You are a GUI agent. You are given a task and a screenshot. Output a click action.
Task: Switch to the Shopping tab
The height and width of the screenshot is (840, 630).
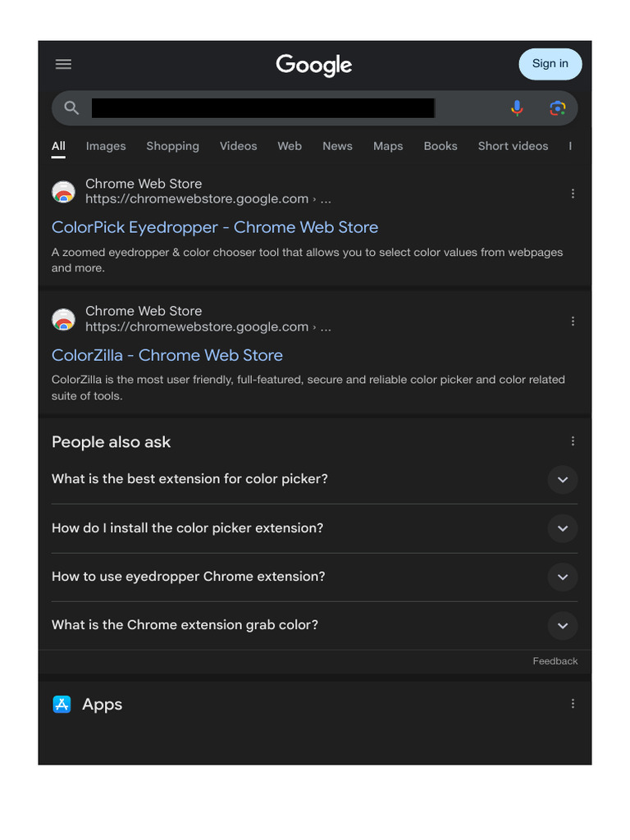(x=172, y=146)
